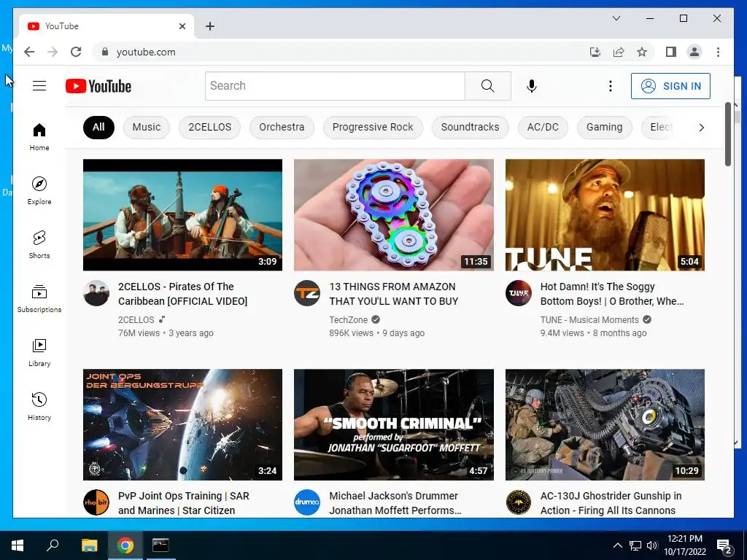The width and height of the screenshot is (747, 560).
Task: Click TUNE - Musical Moments channel name
Action: [x=589, y=319]
